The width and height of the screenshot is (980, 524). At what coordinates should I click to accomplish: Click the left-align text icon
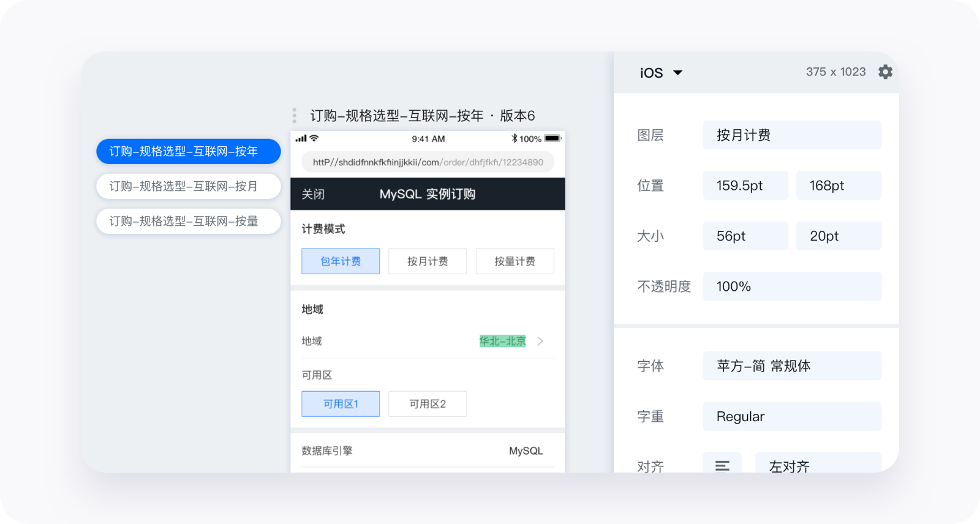tap(722, 466)
